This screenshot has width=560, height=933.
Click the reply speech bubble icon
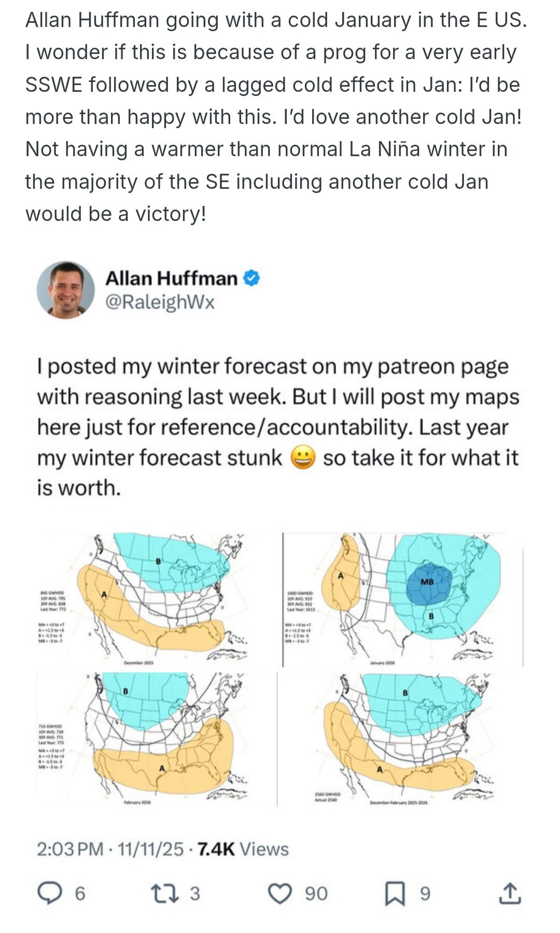pos(50,893)
